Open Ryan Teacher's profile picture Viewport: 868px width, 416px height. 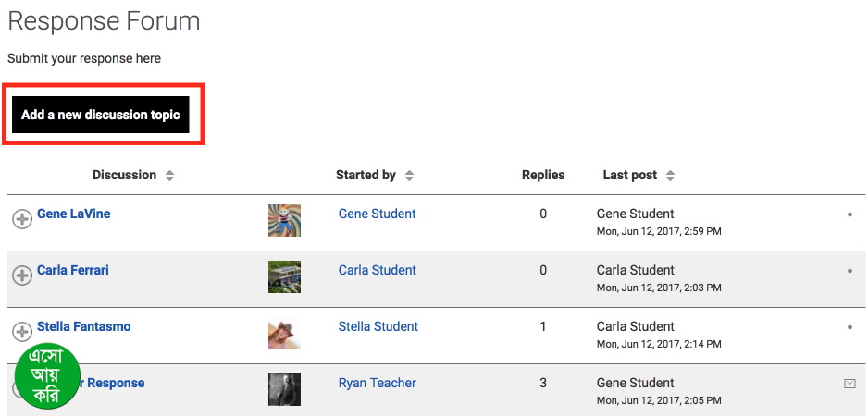(284, 389)
